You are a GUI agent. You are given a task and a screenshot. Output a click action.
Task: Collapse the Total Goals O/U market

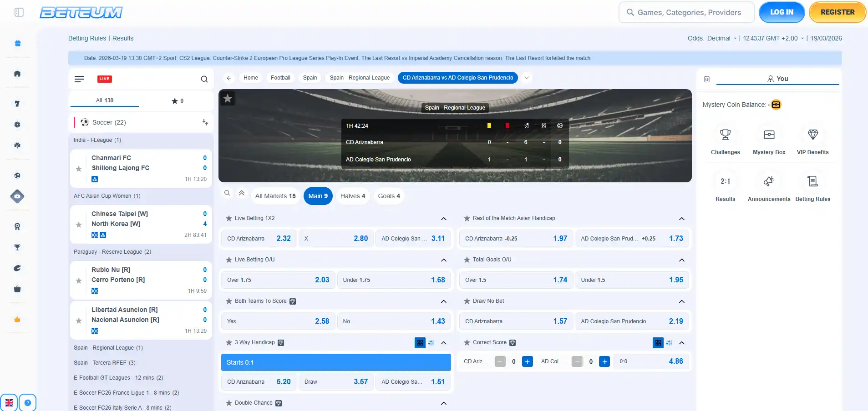click(682, 260)
